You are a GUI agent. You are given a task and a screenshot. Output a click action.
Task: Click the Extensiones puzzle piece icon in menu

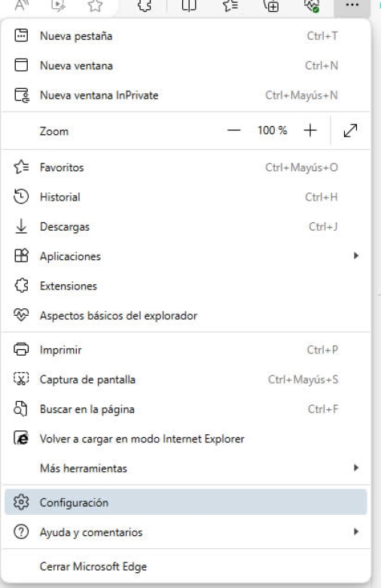21,286
